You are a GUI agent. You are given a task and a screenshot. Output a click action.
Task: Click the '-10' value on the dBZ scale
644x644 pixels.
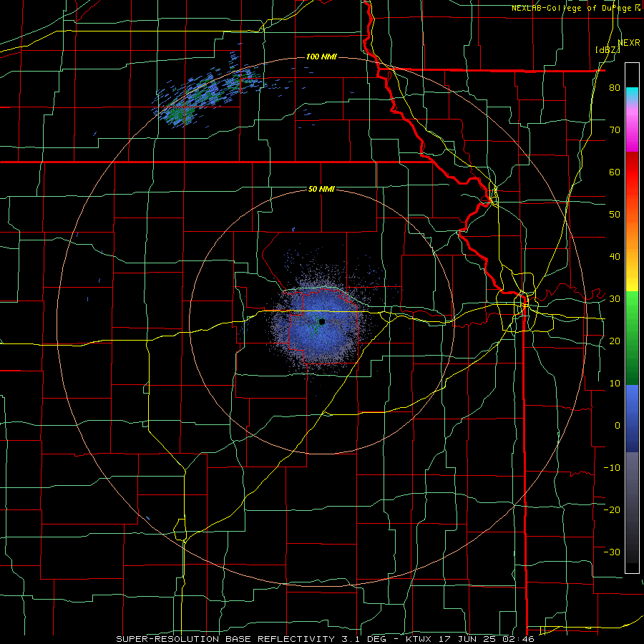tap(612, 468)
